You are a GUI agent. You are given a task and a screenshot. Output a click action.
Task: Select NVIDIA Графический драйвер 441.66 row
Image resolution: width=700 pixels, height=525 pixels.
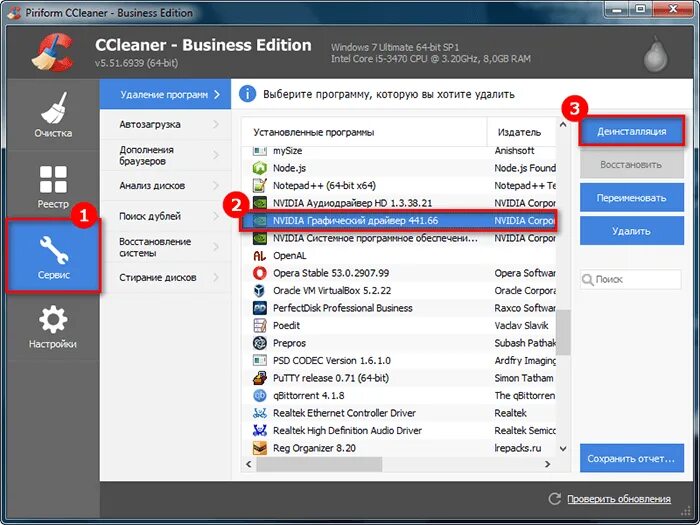399,221
